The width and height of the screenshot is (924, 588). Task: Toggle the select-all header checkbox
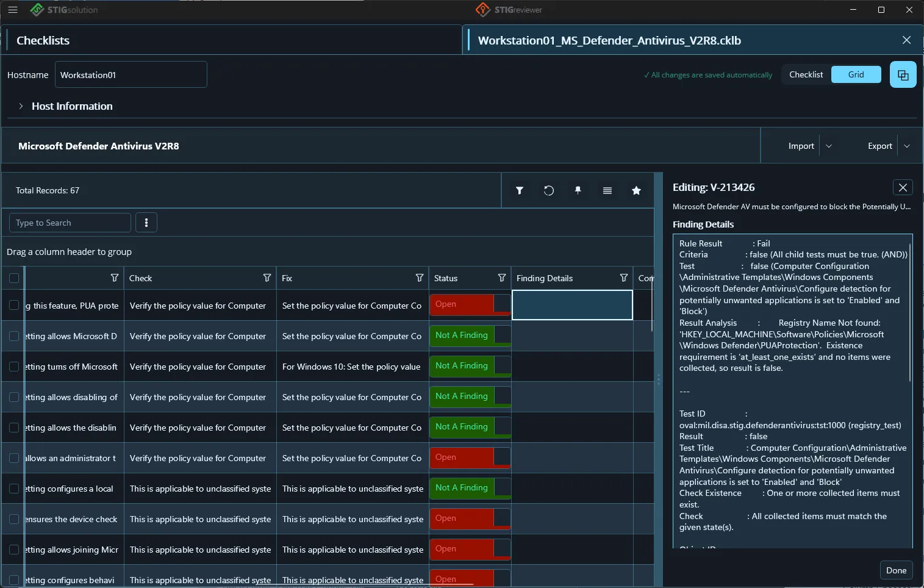point(14,278)
